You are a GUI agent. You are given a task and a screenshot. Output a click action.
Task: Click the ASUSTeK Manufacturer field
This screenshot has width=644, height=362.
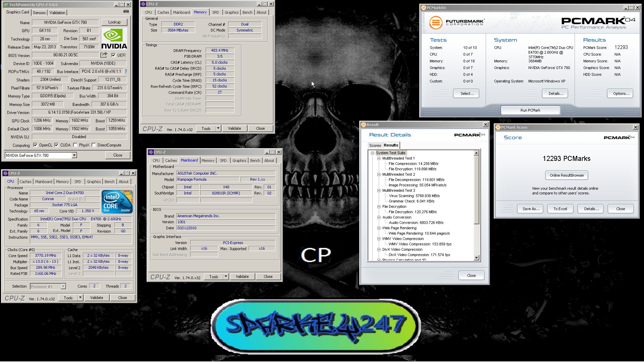pos(226,173)
